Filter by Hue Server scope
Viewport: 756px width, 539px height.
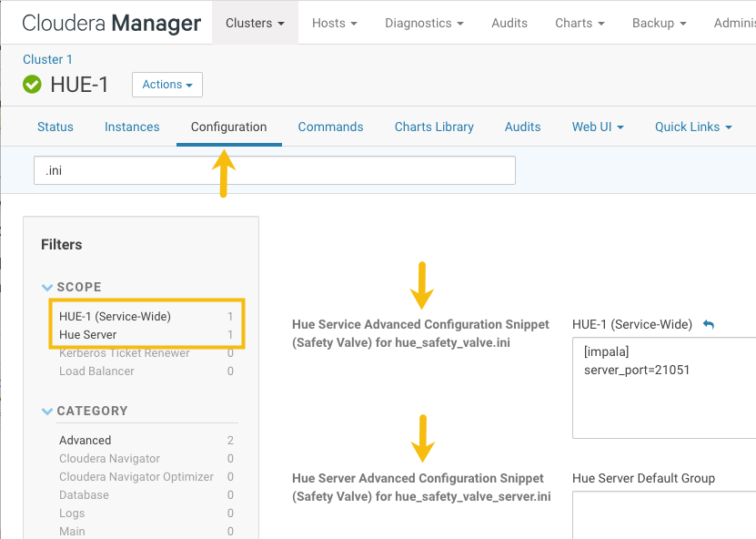[88, 335]
